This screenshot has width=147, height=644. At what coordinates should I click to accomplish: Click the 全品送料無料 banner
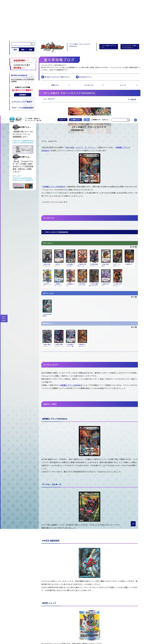tap(23, 64)
